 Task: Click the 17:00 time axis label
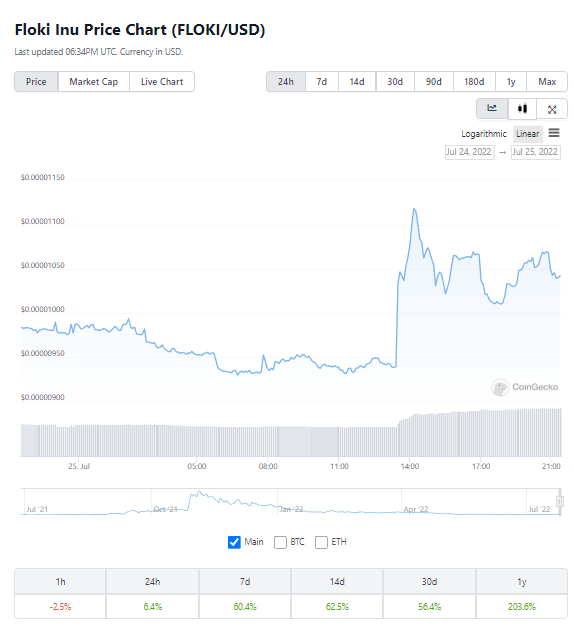(x=481, y=467)
